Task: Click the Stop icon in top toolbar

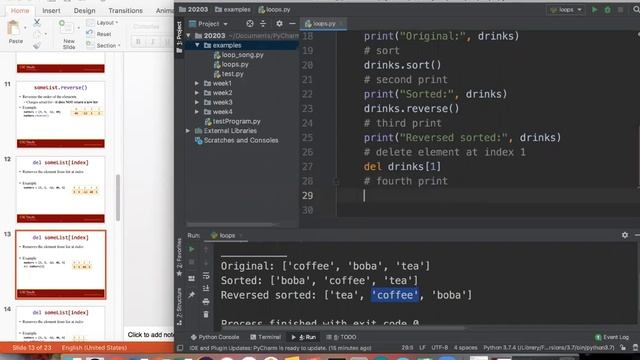Action: (621, 10)
